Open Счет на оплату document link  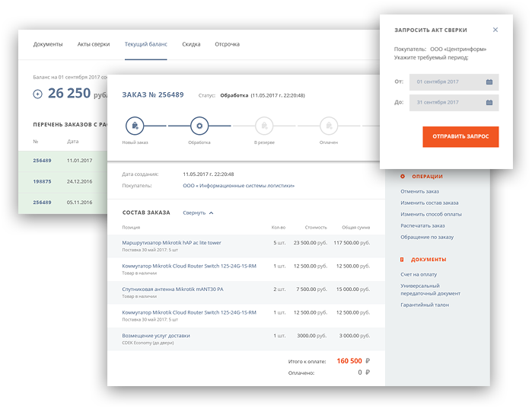[x=419, y=274]
